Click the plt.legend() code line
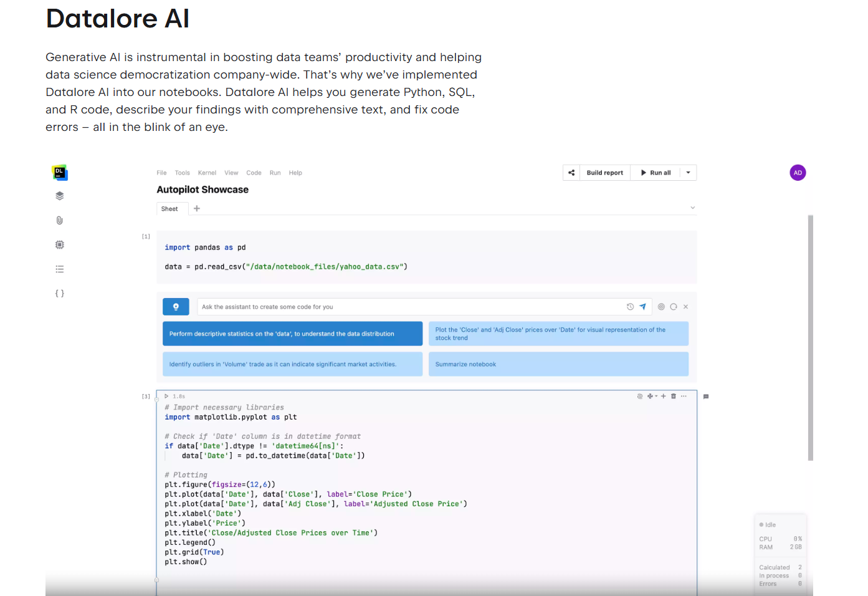 click(x=190, y=542)
